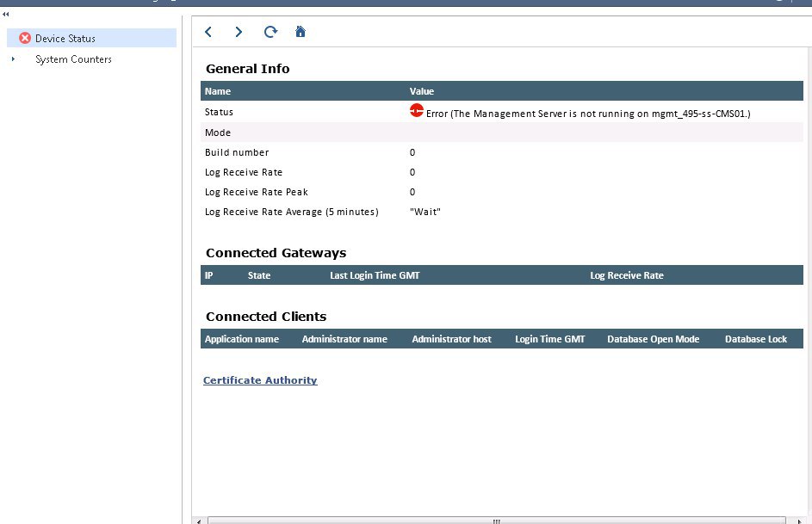Image resolution: width=812 pixels, height=524 pixels.
Task: Go back using the left arrow
Action: tap(208, 32)
